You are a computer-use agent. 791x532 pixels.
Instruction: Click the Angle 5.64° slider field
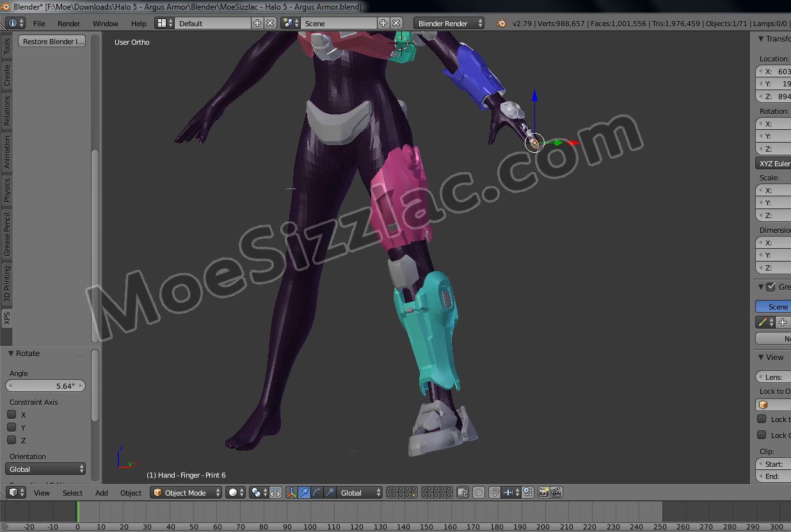(x=45, y=386)
